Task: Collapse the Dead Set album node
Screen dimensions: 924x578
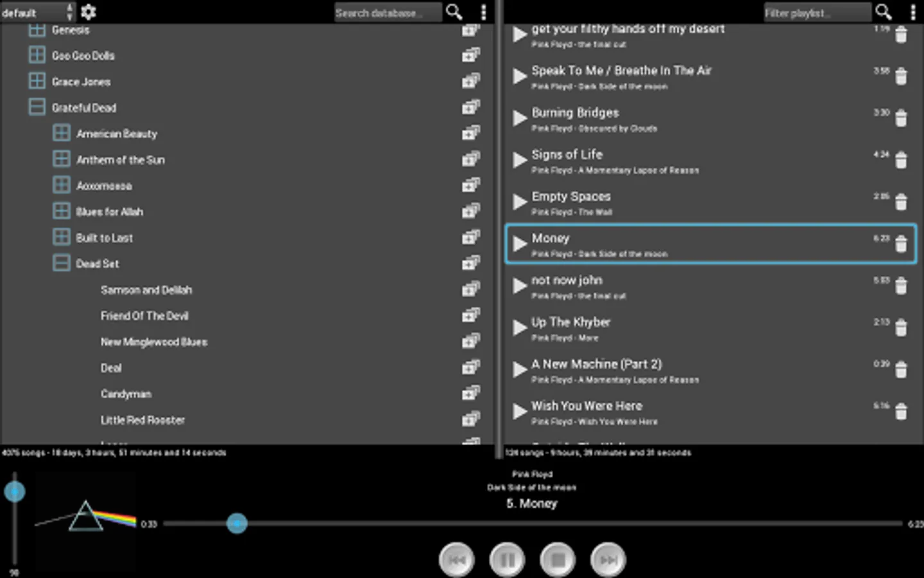Action: coord(62,263)
